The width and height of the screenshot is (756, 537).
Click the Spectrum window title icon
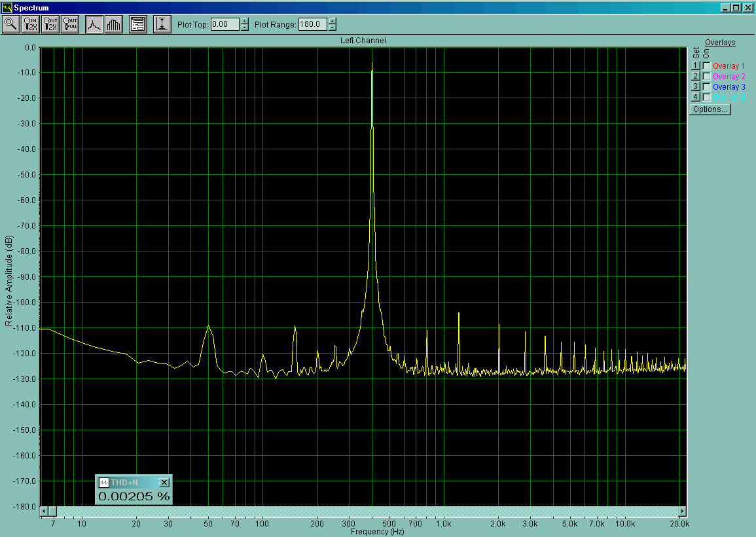pyautogui.click(x=7, y=8)
